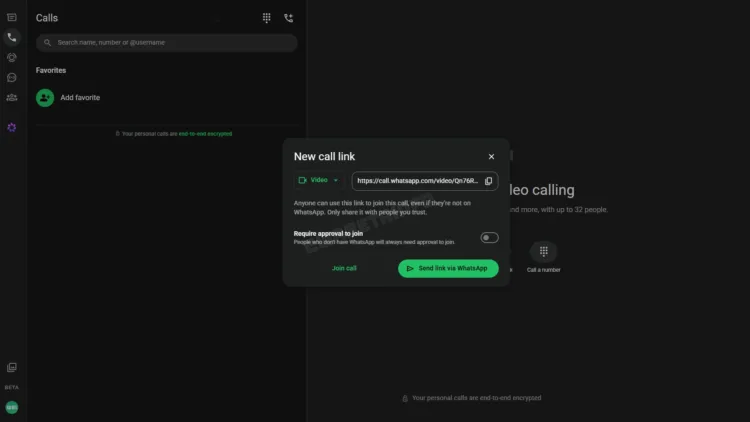Click the green Add favorite icon
750x422 pixels.
click(x=45, y=98)
